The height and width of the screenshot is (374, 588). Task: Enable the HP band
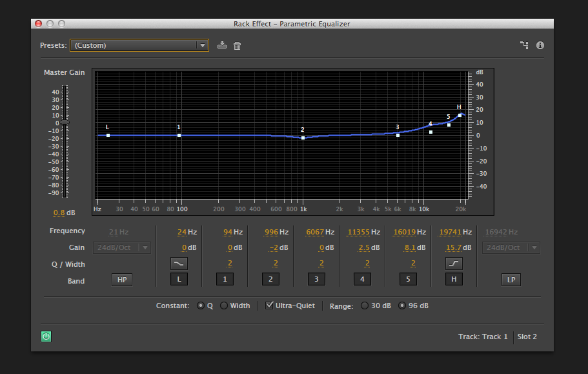[121, 278]
